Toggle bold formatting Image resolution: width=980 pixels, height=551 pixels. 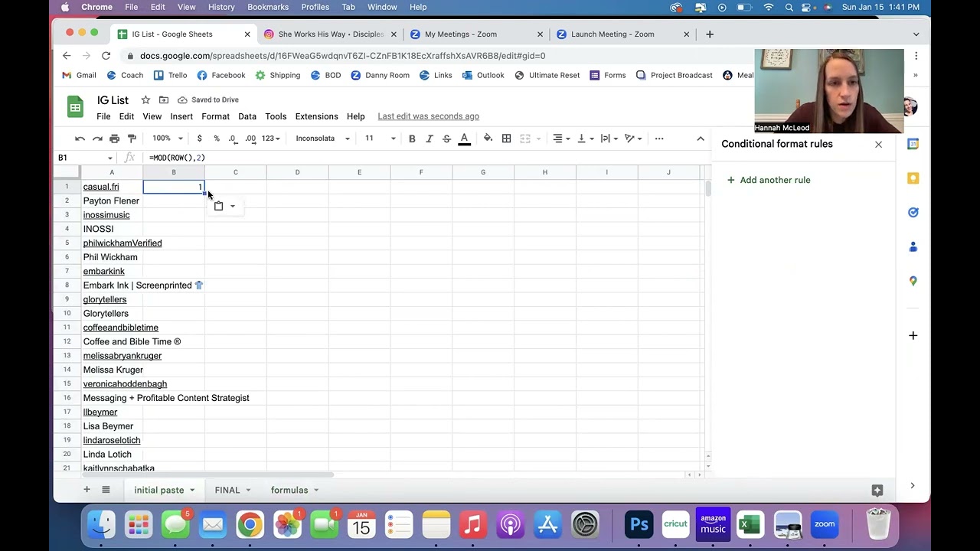(x=412, y=139)
